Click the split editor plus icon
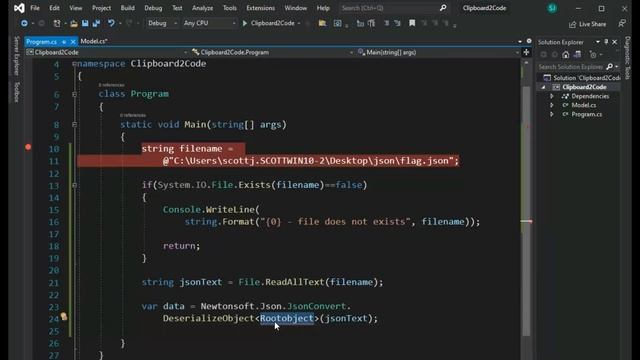640x360 pixels. [x=526, y=52]
